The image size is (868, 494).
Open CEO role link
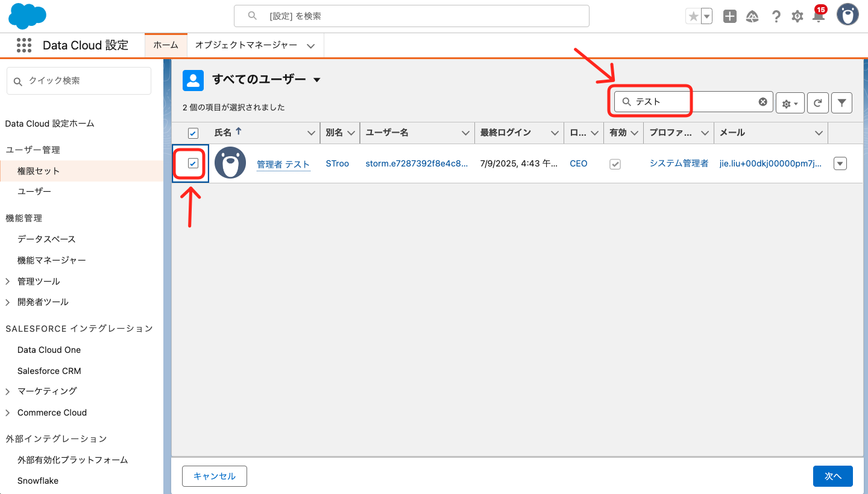click(579, 163)
